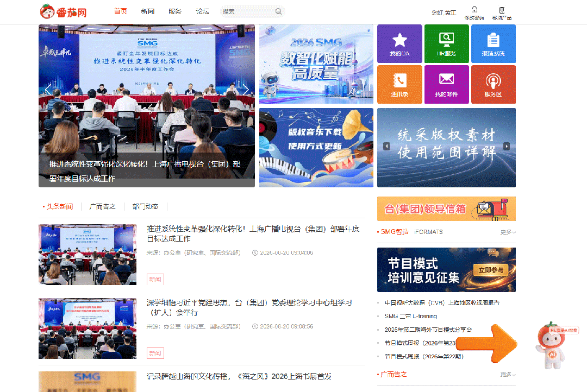Switch to the 部门动态 tab
The image size is (587, 392).
[x=145, y=206]
